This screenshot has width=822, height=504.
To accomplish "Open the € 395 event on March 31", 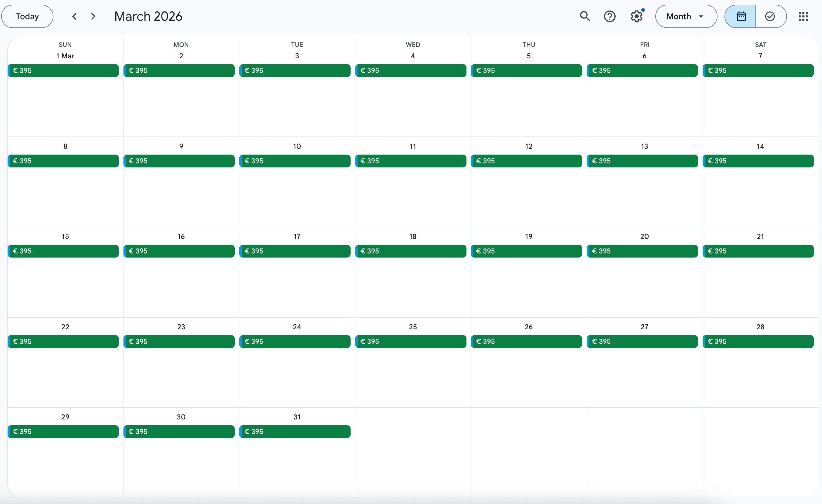I will click(x=295, y=431).
